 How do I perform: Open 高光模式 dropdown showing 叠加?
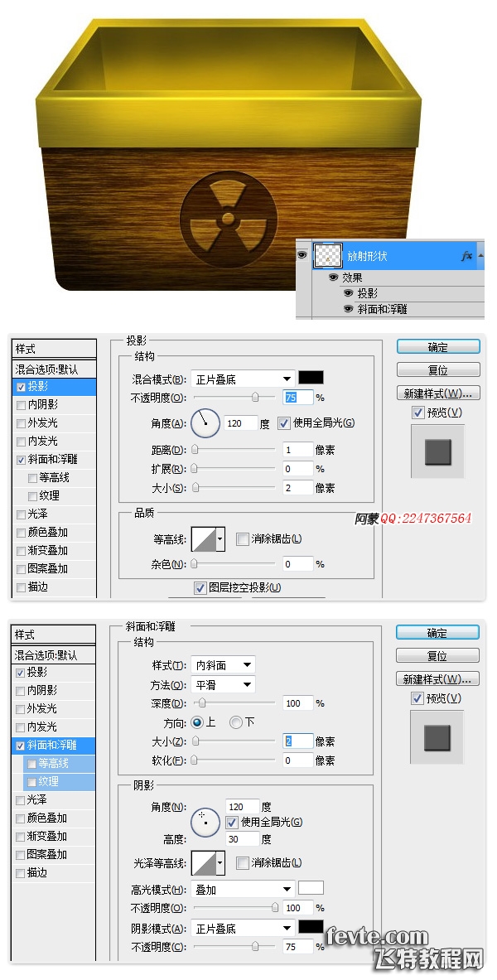click(243, 890)
